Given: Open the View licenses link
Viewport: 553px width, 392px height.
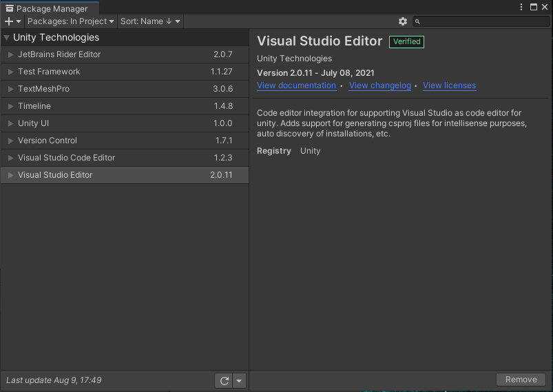Looking at the screenshot, I should [449, 85].
